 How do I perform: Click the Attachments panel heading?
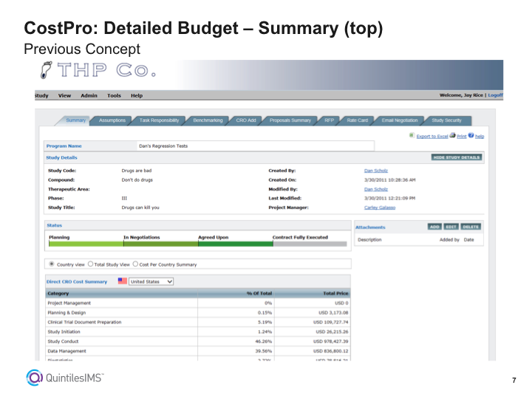tap(370, 228)
